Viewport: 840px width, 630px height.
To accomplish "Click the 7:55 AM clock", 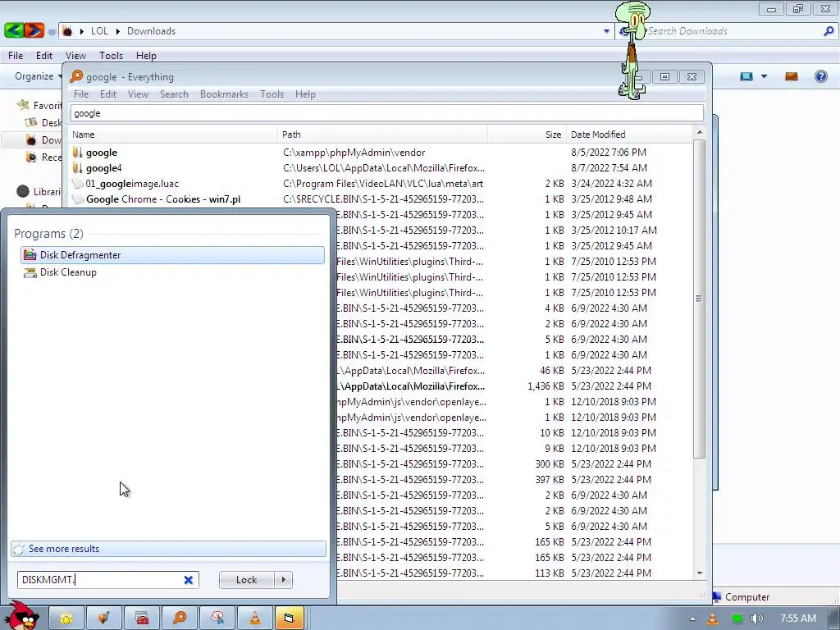I will [797, 619].
